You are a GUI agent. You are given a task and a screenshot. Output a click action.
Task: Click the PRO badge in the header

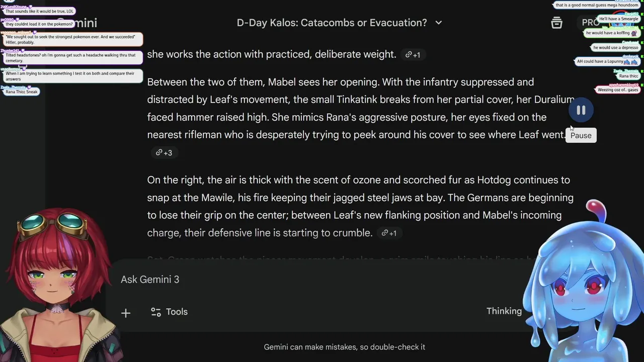(590, 23)
